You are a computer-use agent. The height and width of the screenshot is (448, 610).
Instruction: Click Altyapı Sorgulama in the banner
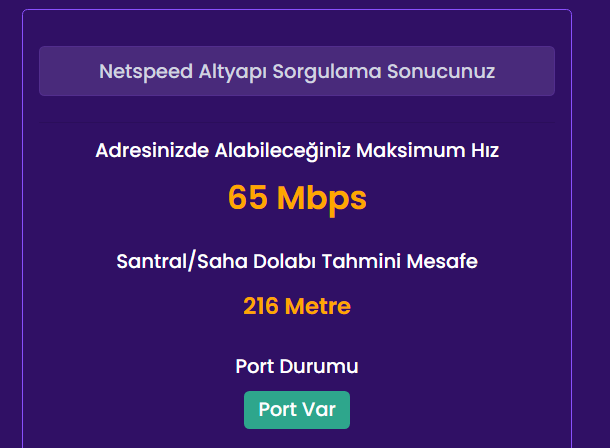(285, 72)
